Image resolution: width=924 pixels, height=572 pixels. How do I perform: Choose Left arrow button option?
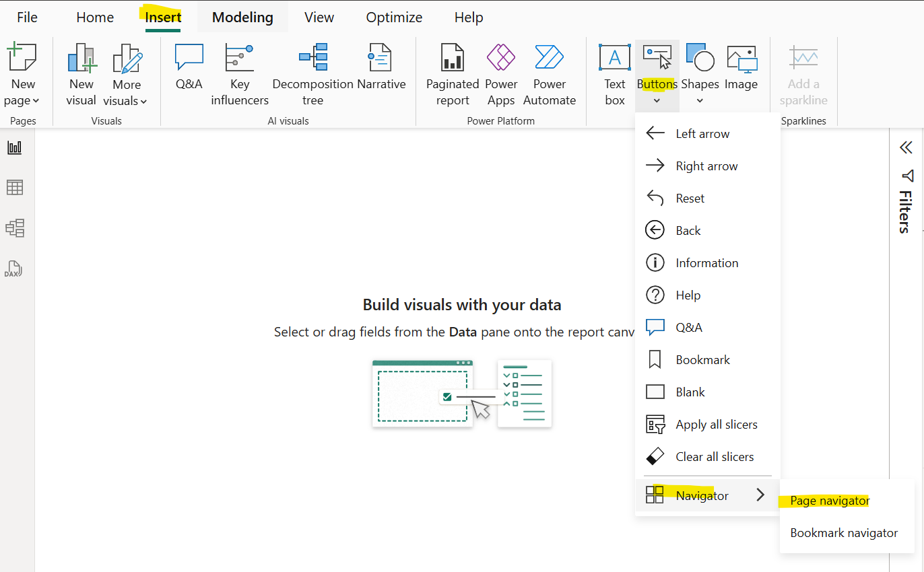click(x=707, y=133)
